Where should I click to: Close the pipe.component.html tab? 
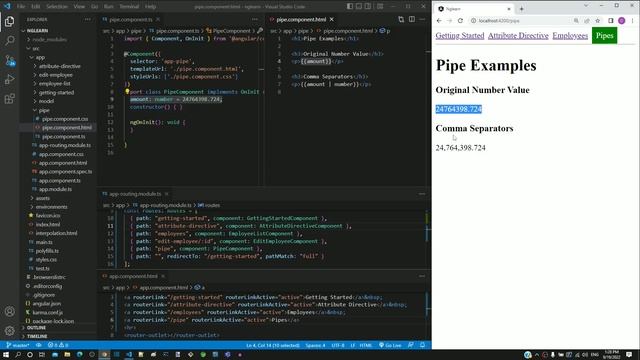coord(332,19)
